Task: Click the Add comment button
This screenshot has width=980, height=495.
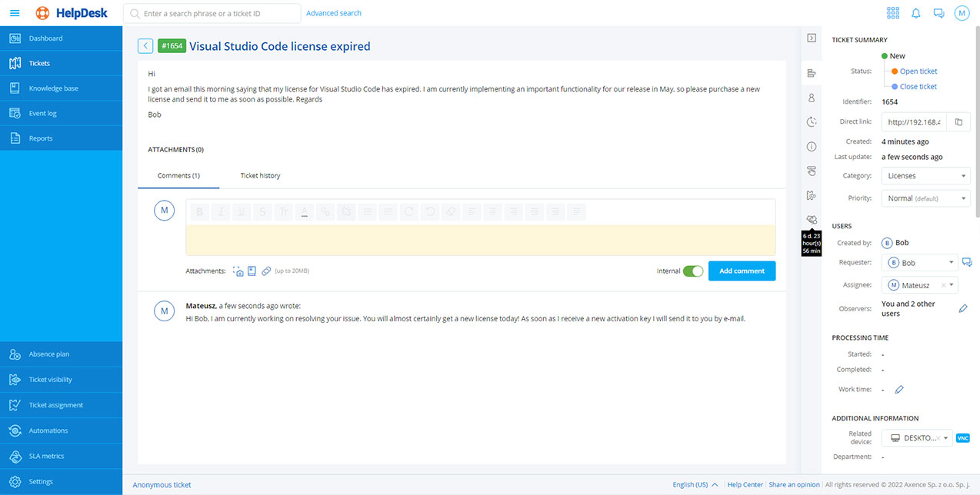Action: (x=742, y=271)
